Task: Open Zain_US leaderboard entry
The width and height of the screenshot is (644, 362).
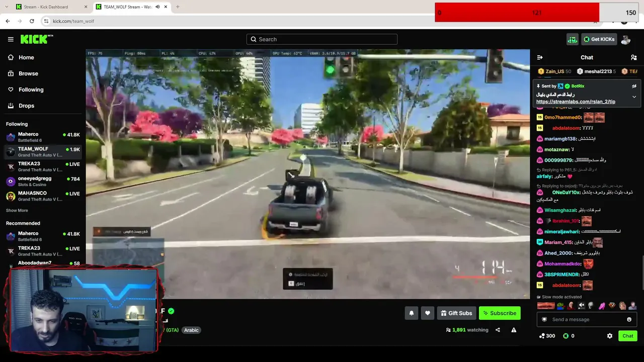Action: point(554,71)
